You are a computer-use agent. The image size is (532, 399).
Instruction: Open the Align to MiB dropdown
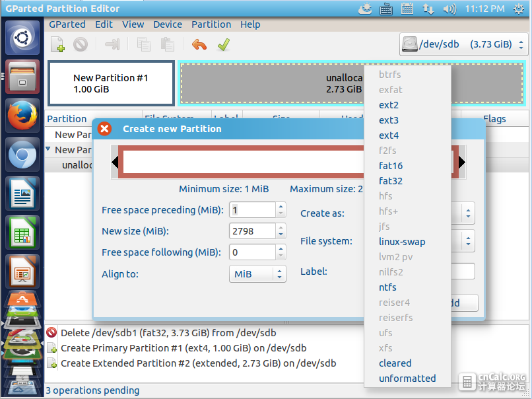(257, 274)
